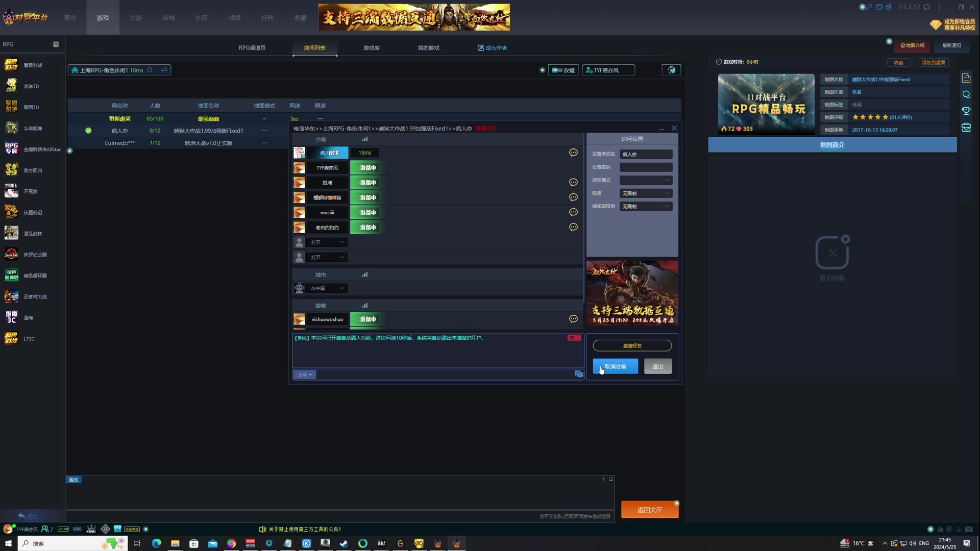Viewport: 980px width, 551px height.
Task: Open the AI中等 slot dropdown
Action: (x=327, y=288)
